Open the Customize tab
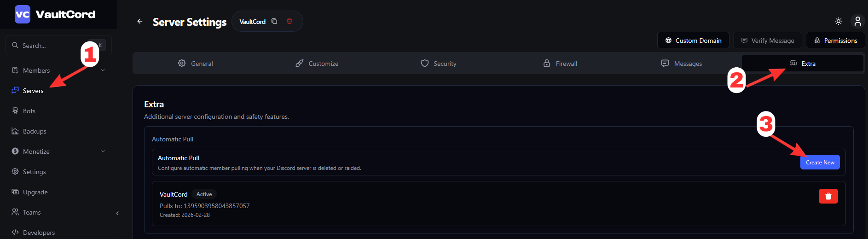 [317, 64]
